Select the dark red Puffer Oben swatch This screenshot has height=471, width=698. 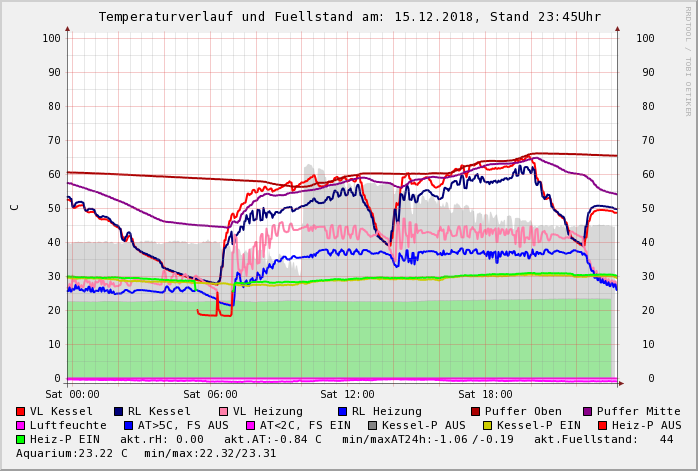[476, 411]
